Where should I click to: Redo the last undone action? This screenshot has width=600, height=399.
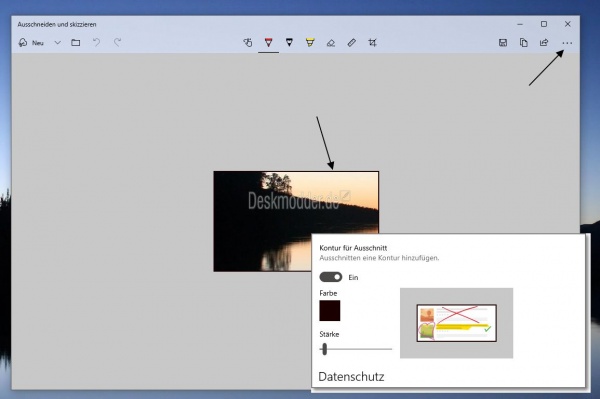[x=117, y=42]
